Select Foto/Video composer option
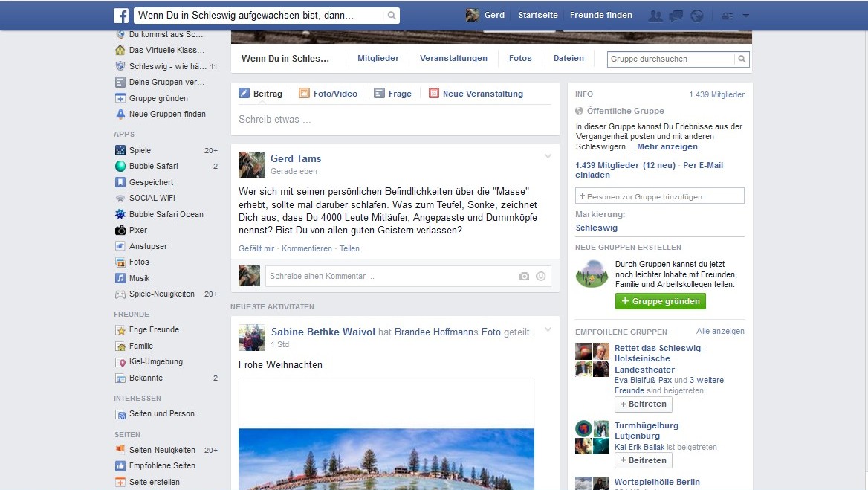This screenshot has height=490, width=868. point(328,94)
